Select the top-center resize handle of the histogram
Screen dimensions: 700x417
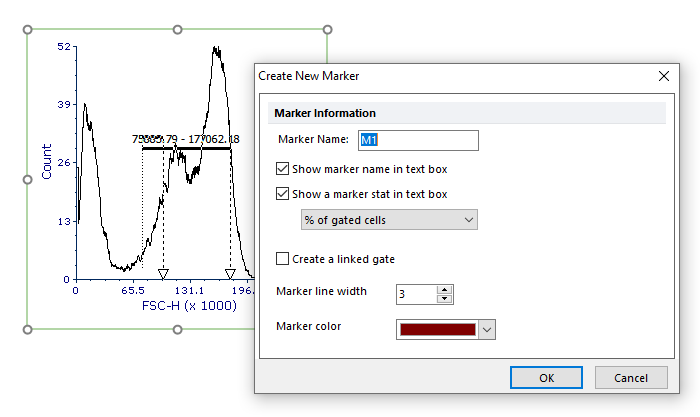pyautogui.click(x=178, y=30)
